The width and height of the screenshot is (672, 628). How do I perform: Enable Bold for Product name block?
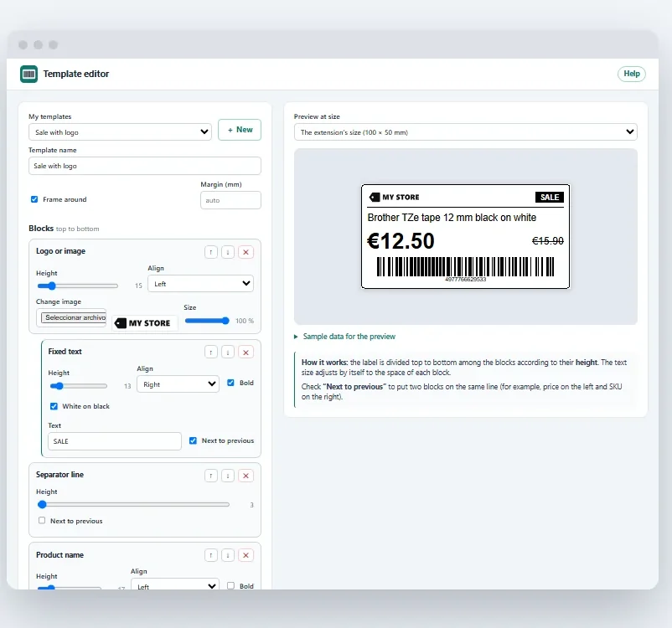coord(230,585)
